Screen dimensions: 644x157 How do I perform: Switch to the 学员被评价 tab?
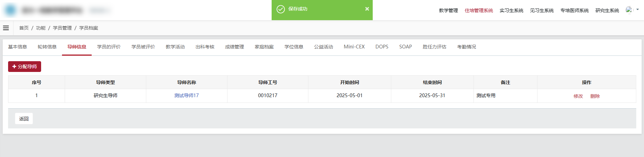(x=143, y=47)
